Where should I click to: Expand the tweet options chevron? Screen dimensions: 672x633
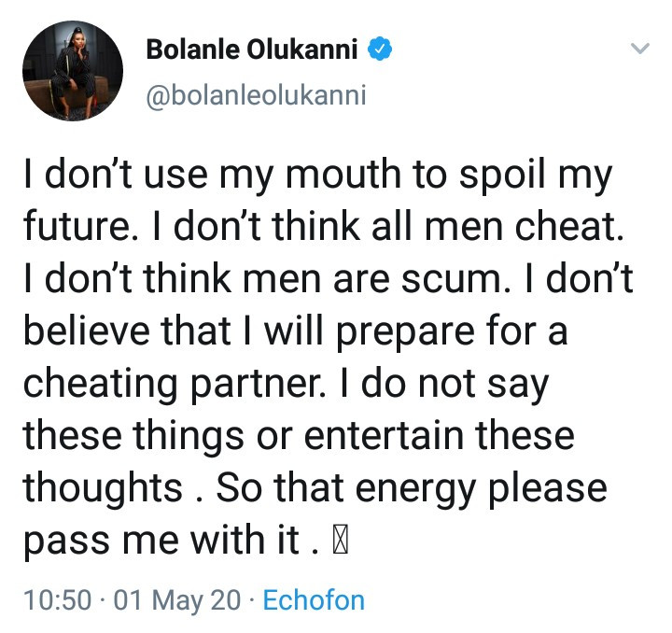click(x=640, y=48)
